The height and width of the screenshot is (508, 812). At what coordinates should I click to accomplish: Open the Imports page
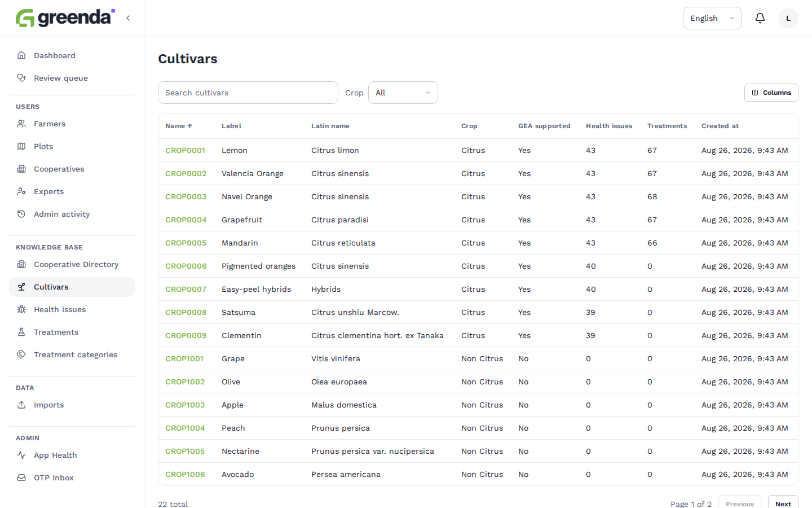(x=72, y=405)
